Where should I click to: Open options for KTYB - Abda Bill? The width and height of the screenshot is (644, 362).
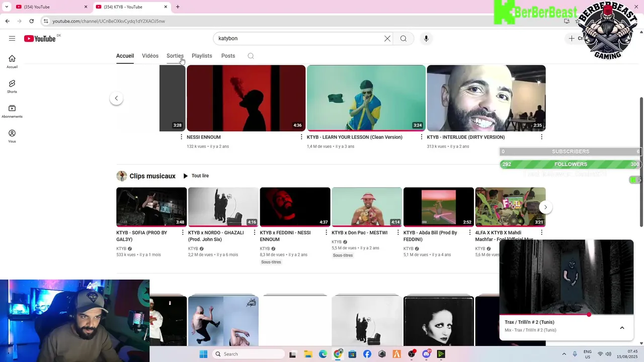coord(470,232)
